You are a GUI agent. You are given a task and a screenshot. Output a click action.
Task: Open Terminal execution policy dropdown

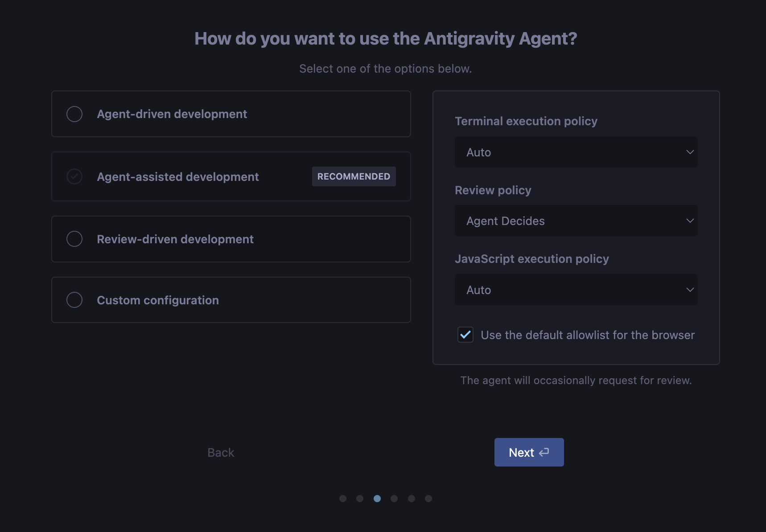[576, 152]
